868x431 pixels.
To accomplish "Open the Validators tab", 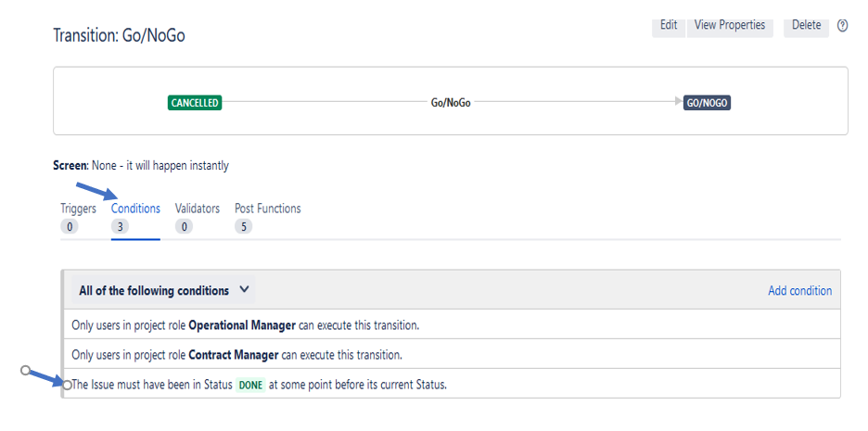I will pos(198,209).
